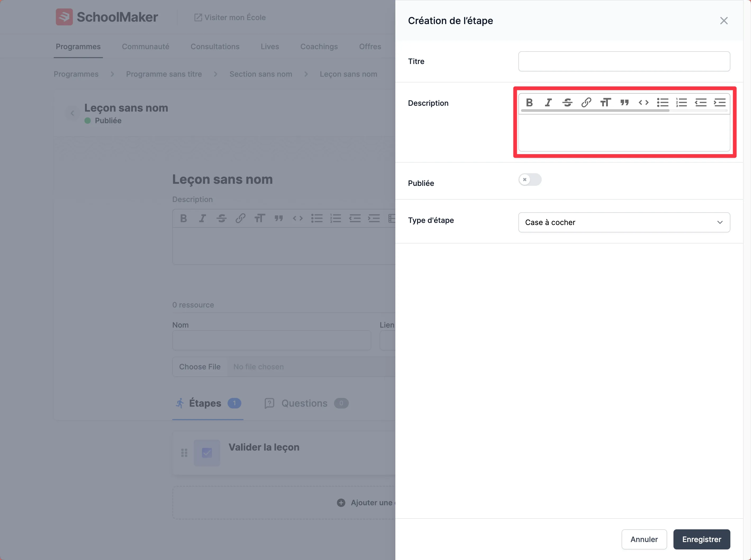Go to Programme sans titre breadcrumb

point(164,74)
